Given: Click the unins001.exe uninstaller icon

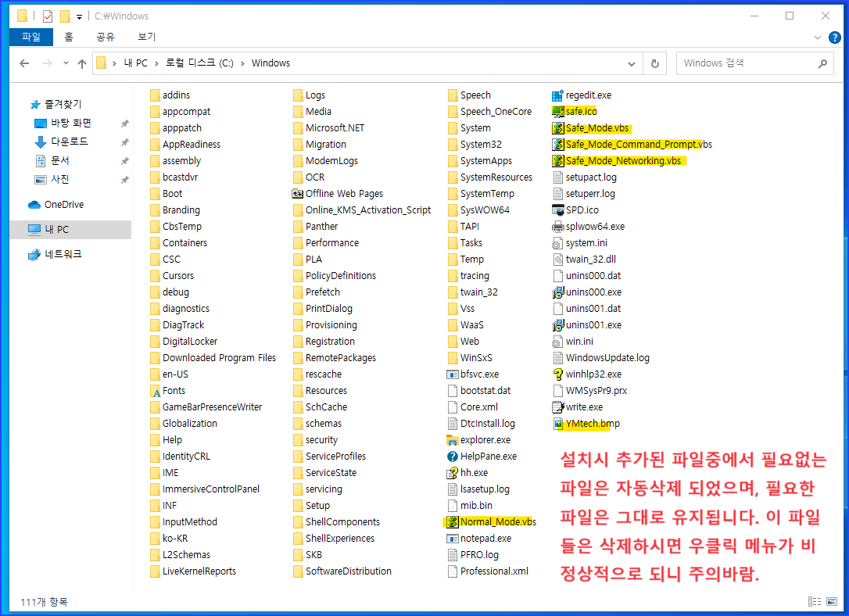Looking at the screenshot, I should point(557,325).
